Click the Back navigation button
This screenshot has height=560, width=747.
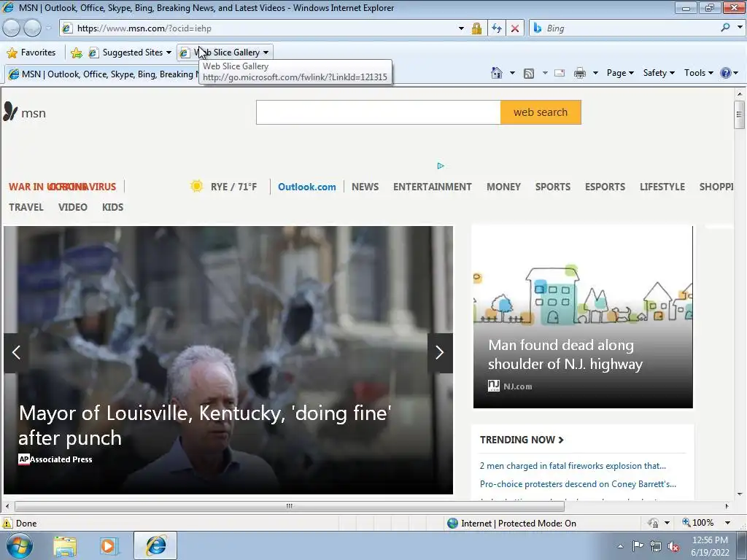(12, 28)
